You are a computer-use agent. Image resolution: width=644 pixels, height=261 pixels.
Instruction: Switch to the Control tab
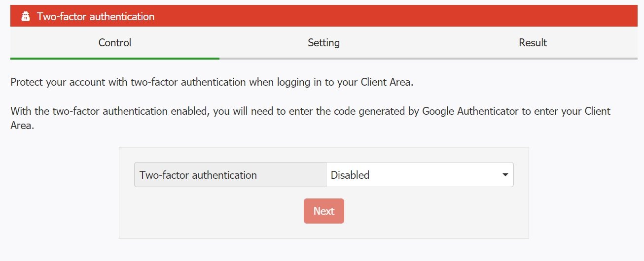[x=114, y=43]
